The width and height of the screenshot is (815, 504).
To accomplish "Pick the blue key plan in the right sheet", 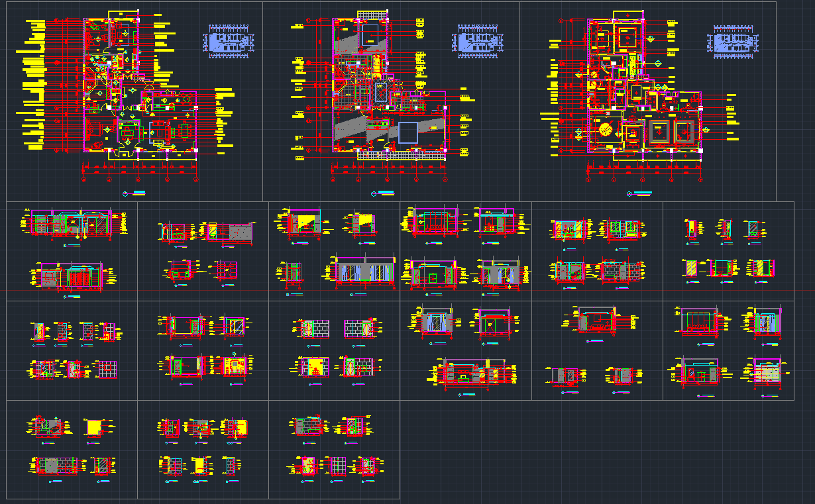I will click(735, 42).
